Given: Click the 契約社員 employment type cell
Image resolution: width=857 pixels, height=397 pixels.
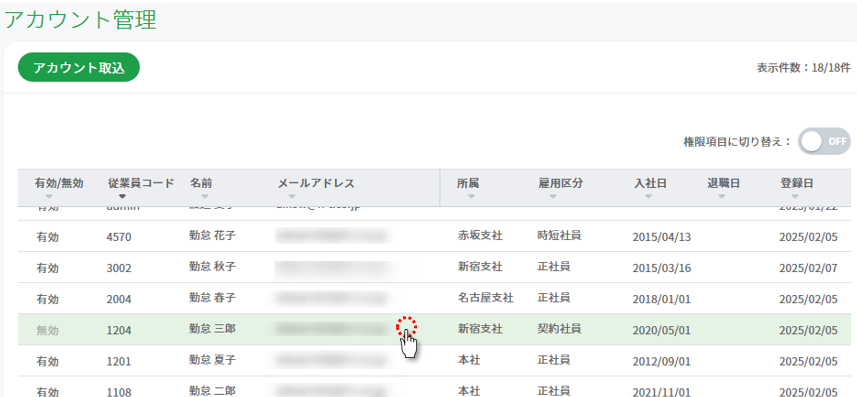Looking at the screenshot, I should (x=559, y=329).
